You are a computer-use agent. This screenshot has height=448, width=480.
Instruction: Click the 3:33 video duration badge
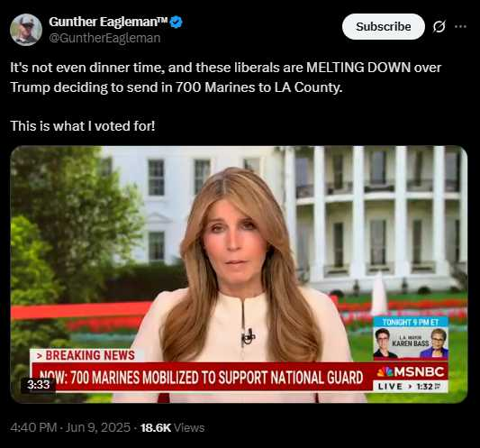pos(38,385)
